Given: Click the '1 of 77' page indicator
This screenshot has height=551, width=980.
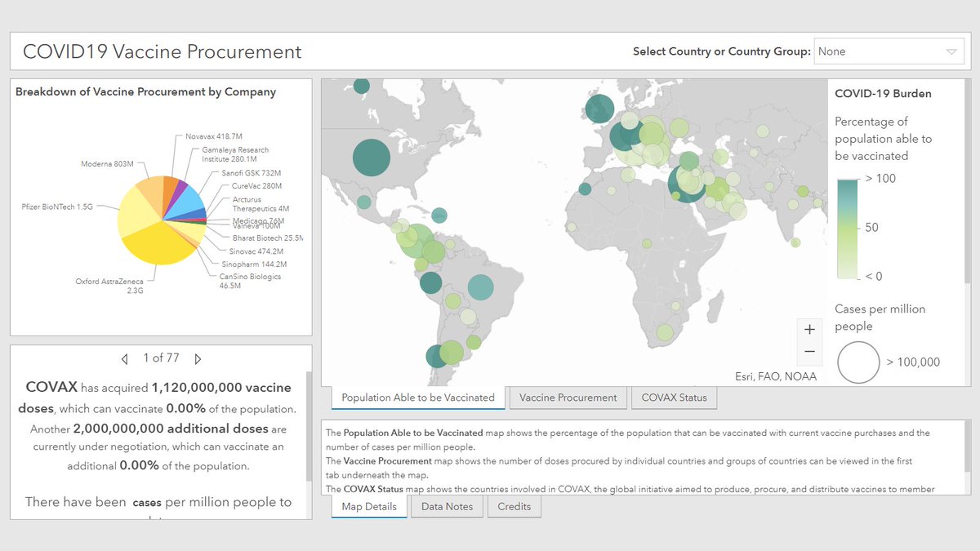Looking at the screenshot, I should pyautogui.click(x=161, y=358).
